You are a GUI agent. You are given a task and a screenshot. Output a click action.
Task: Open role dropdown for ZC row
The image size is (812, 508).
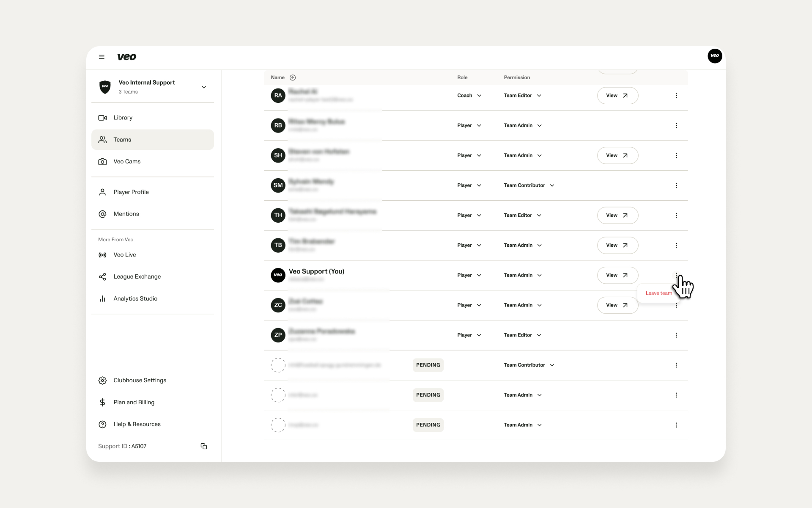click(469, 305)
